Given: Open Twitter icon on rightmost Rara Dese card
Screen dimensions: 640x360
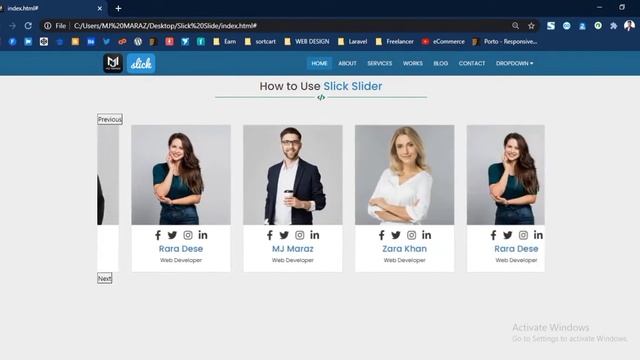Looking at the screenshot, I should pos(508,235).
